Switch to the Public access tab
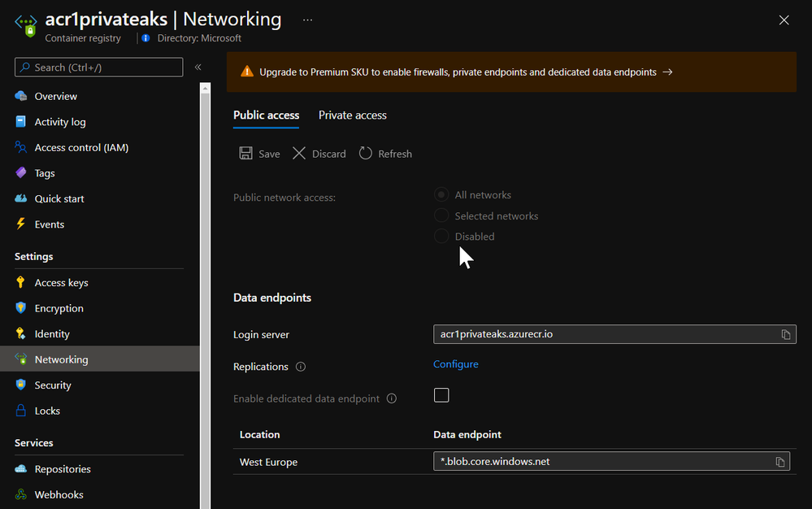 click(x=266, y=115)
